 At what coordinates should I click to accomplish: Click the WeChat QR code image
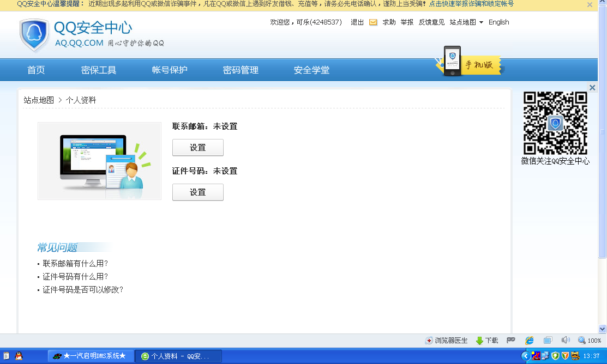(x=555, y=123)
